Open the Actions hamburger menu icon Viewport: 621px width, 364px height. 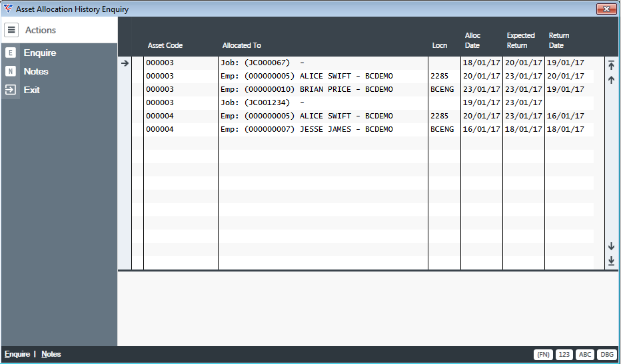pos(11,30)
